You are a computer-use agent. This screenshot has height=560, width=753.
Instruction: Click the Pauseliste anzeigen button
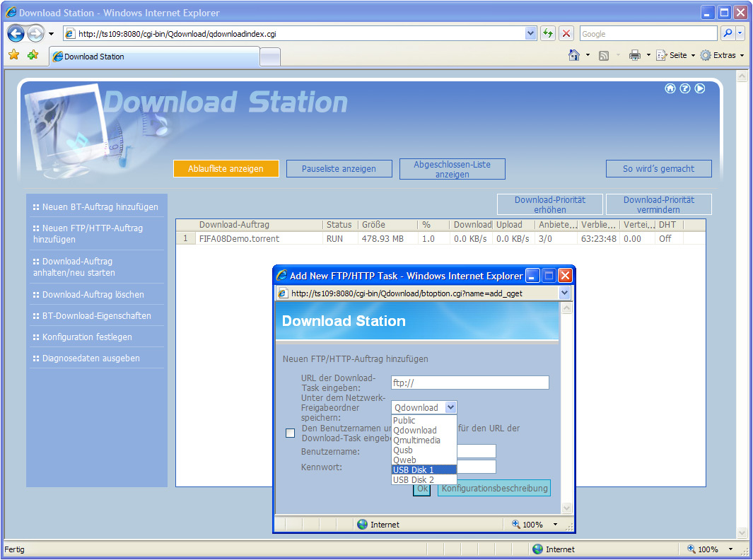(339, 169)
